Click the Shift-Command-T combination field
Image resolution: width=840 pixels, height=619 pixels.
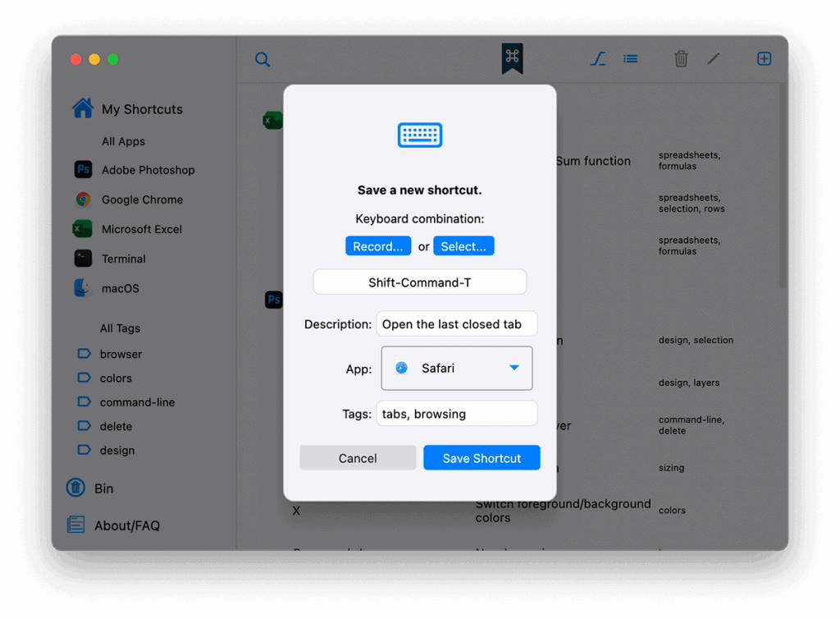pos(420,282)
